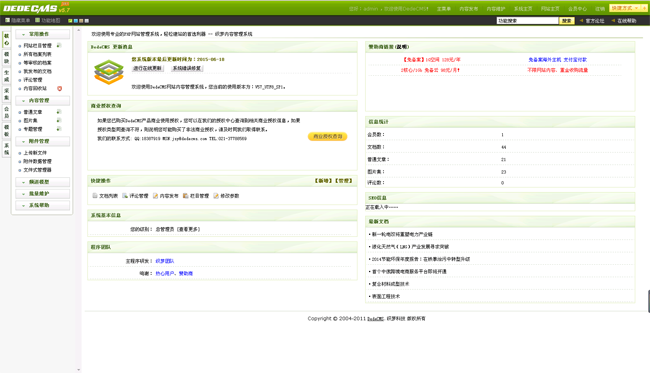Click the stacked layers DedeCMS update logo
650x373 pixels.
pyautogui.click(x=109, y=72)
